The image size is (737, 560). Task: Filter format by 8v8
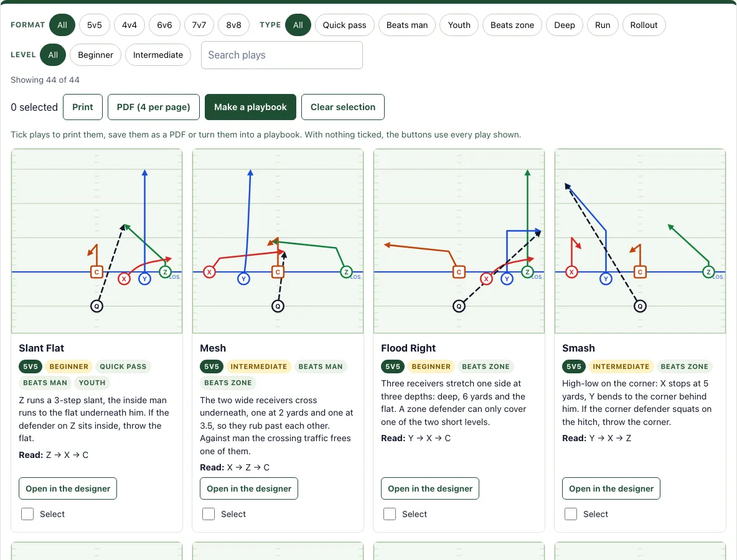coord(233,25)
